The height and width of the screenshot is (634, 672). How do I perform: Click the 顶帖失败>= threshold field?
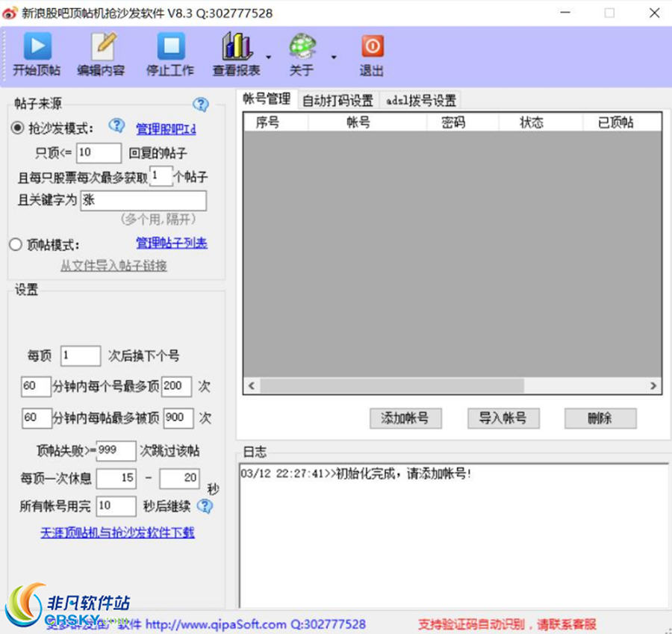(116, 450)
